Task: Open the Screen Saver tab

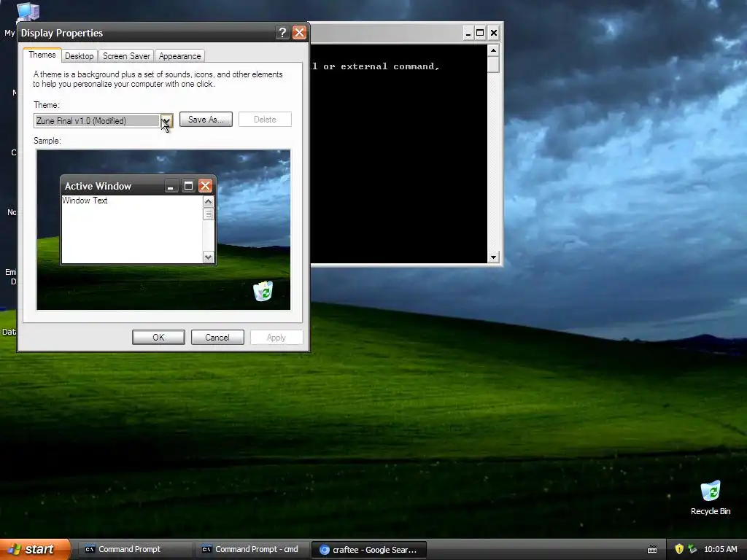Action: 126,56
